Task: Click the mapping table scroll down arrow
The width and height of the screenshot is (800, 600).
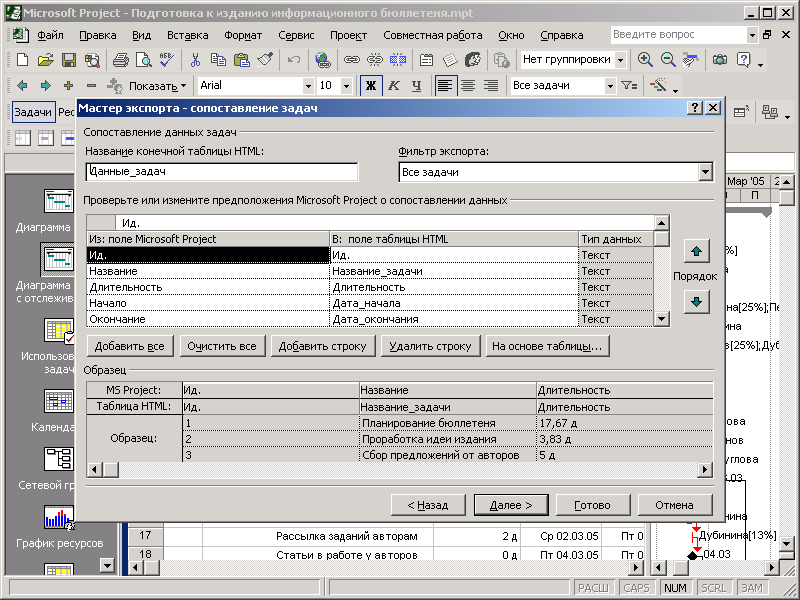Action: [x=661, y=319]
